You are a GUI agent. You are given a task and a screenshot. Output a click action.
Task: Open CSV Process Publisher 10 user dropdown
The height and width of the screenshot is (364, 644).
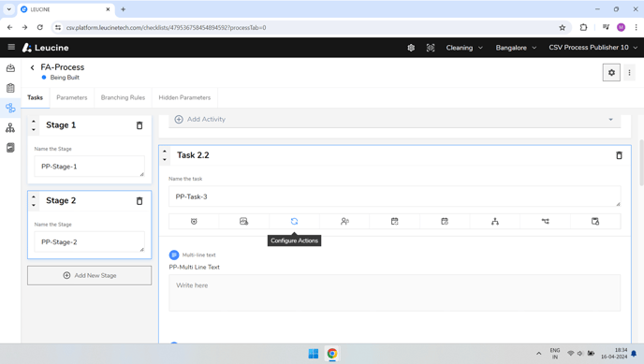593,48
